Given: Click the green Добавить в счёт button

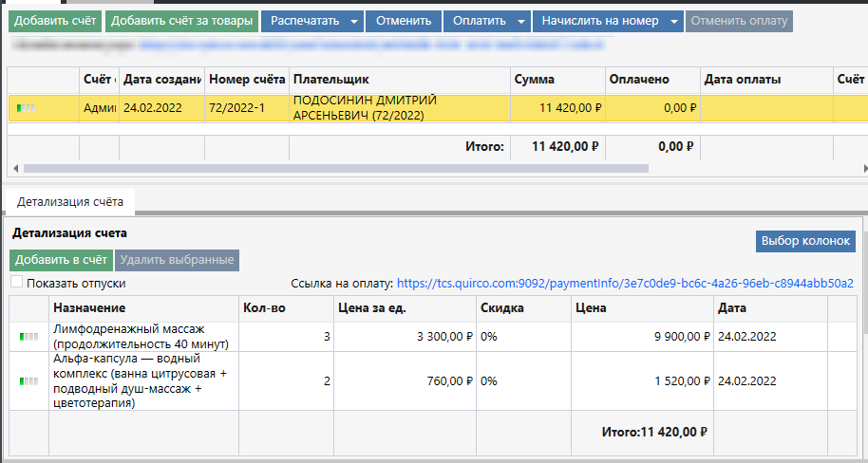Looking at the screenshot, I should pos(61,260).
